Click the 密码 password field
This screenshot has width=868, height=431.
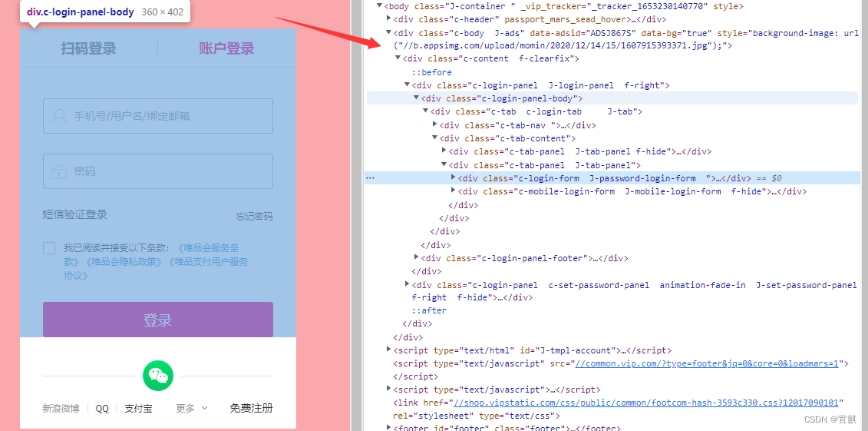[158, 171]
